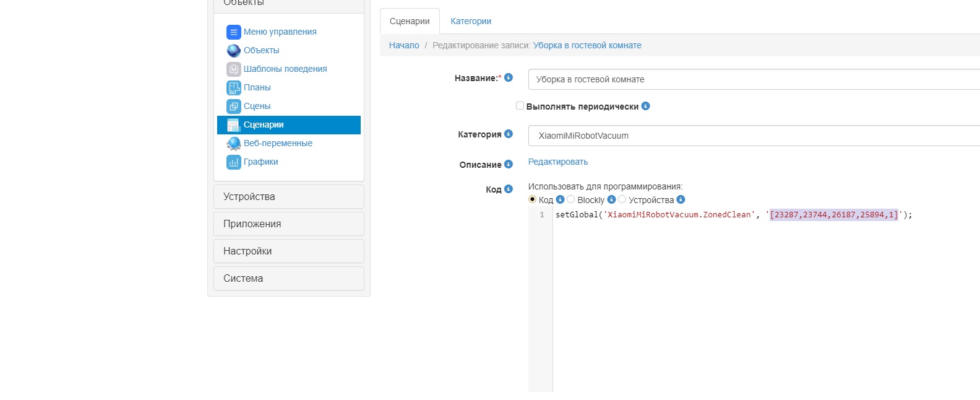Go to Начало breadcrumb link
The image size is (980, 400).
coord(404,45)
